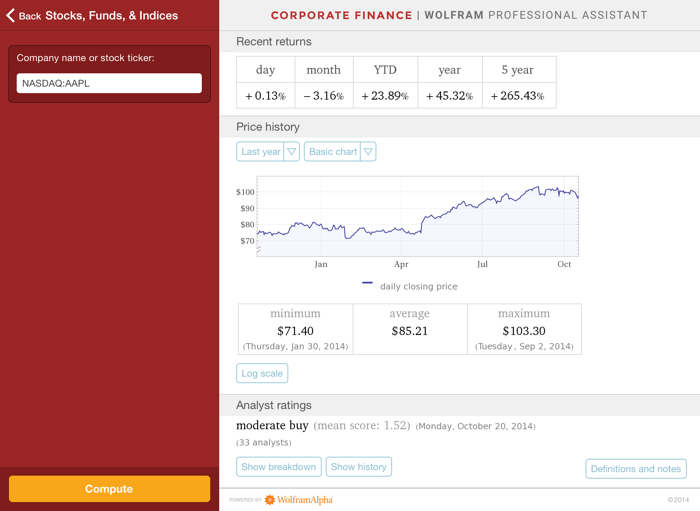
Task: Click the daily closing price legend
Action: tap(410, 287)
